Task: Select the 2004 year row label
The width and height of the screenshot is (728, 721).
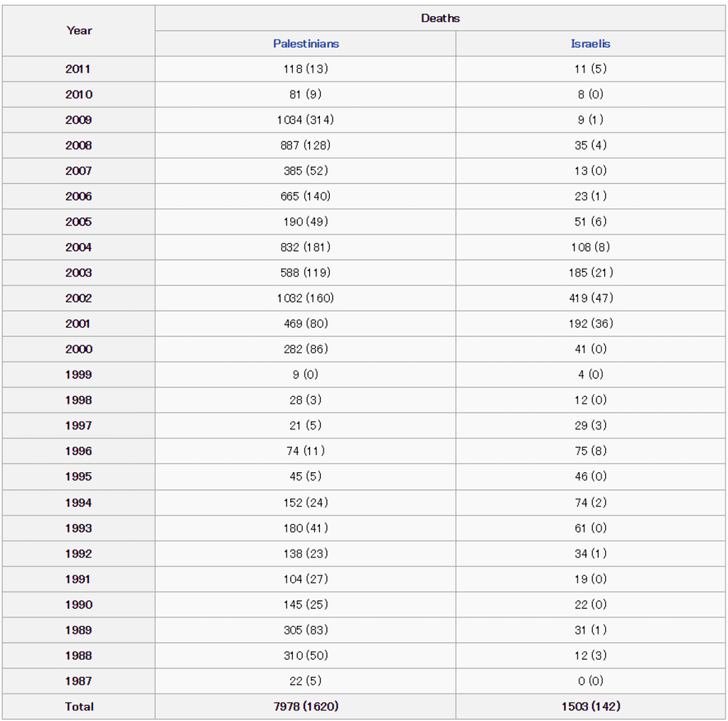Action: tap(78, 247)
